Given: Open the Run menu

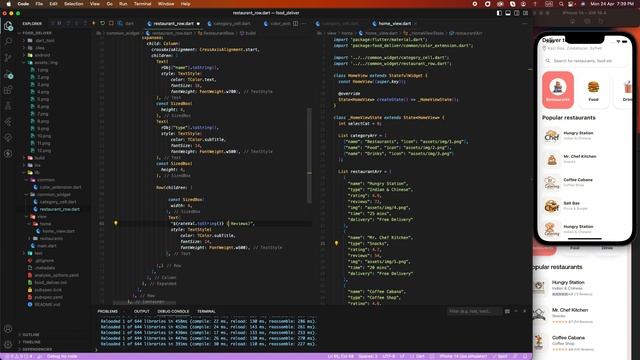Looking at the screenshot, I should 123,4.
